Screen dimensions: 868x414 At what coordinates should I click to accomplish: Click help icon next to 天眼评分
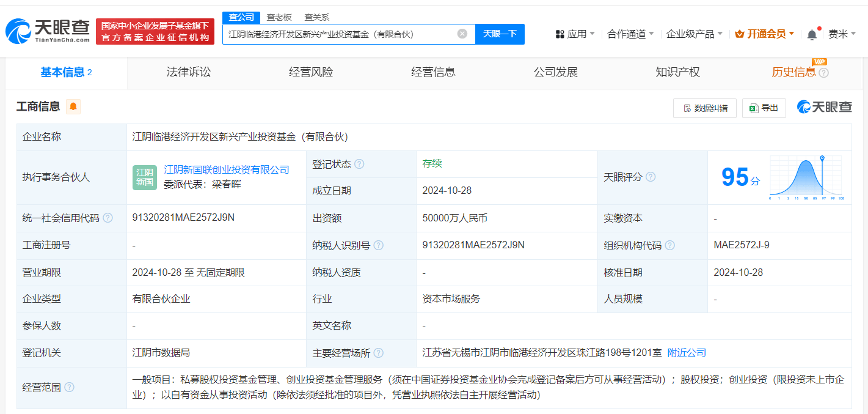(x=651, y=177)
